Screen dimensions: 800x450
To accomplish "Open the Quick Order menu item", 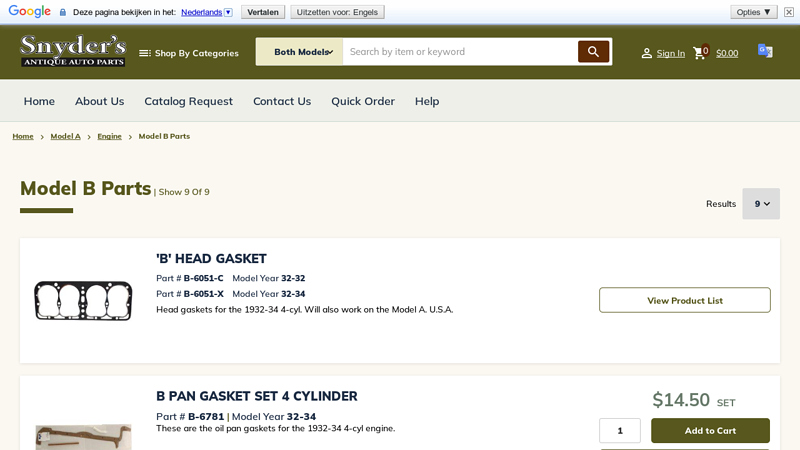I will 363,101.
